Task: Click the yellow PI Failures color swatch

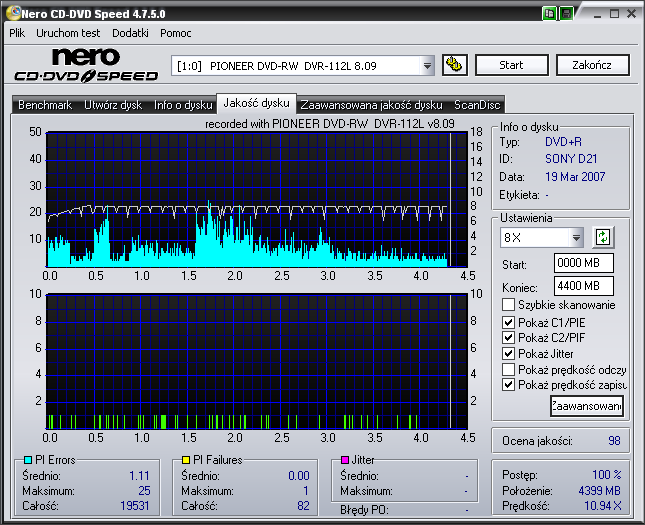Action: coord(186,460)
